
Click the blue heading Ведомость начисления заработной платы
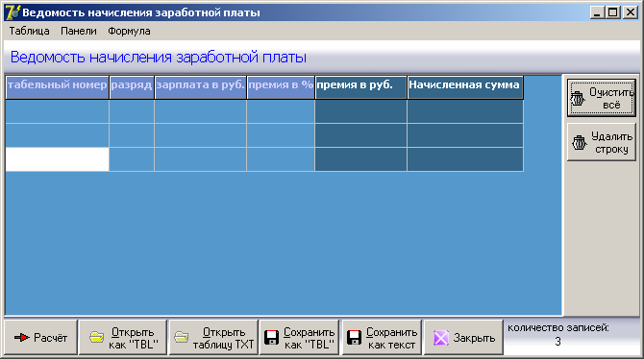pyautogui.click(x=159, y=57)
